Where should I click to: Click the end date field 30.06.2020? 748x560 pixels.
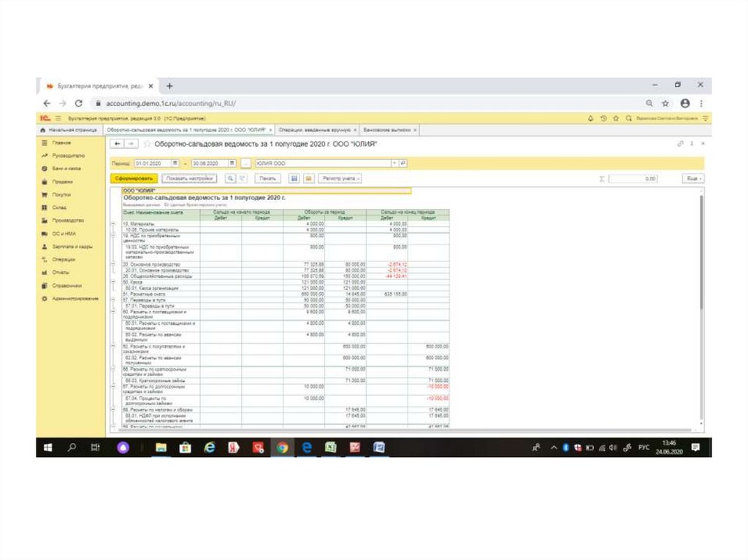(210, 163)
